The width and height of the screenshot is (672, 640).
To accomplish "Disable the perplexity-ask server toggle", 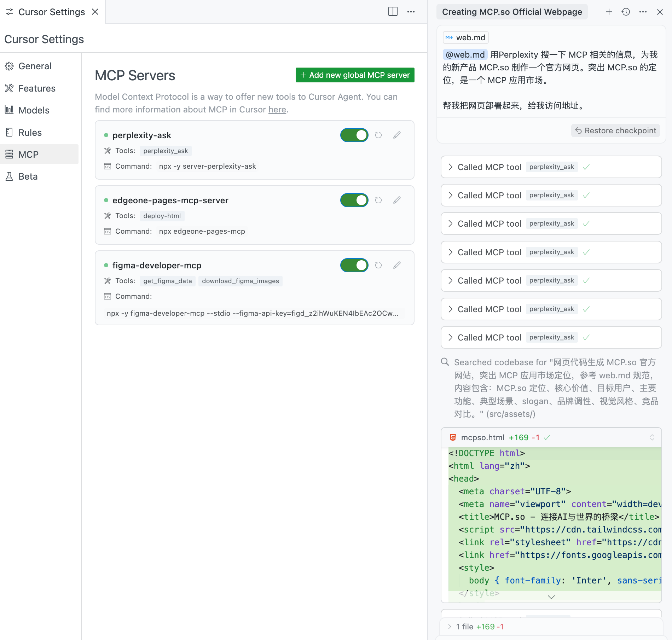I will pyautogui.click(x=354, y=135).
